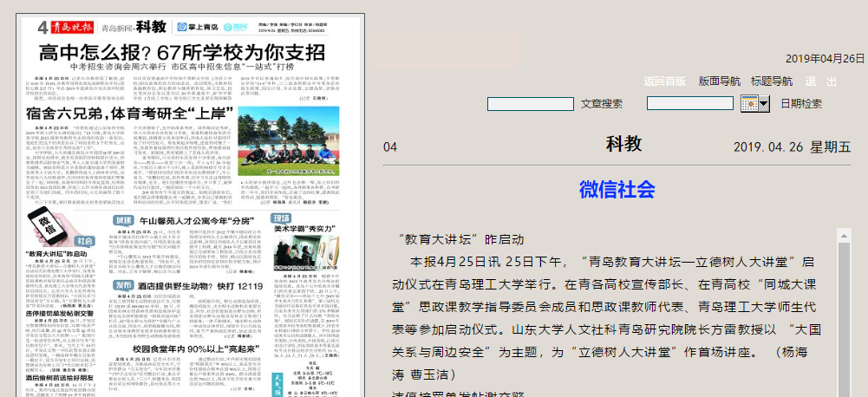Click the scrollbar up arrow in article pane
This screenshot has height=397, width=868.
(842, 236)
